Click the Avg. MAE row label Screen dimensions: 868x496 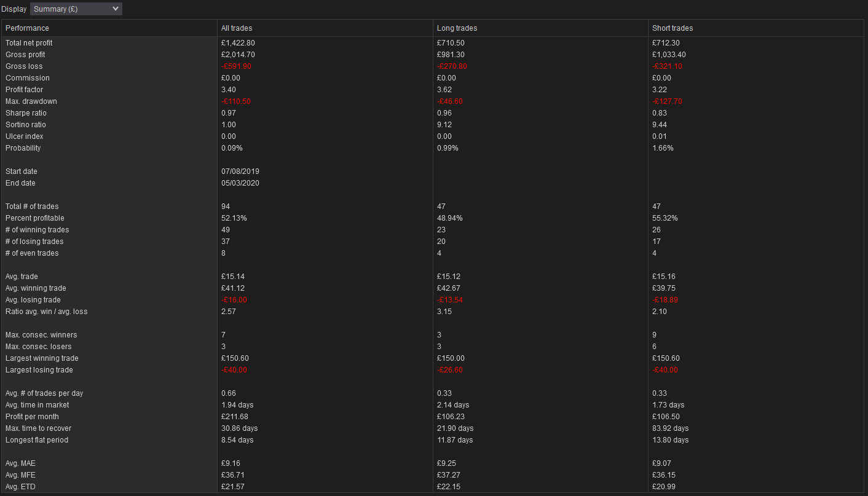(21, 463)
